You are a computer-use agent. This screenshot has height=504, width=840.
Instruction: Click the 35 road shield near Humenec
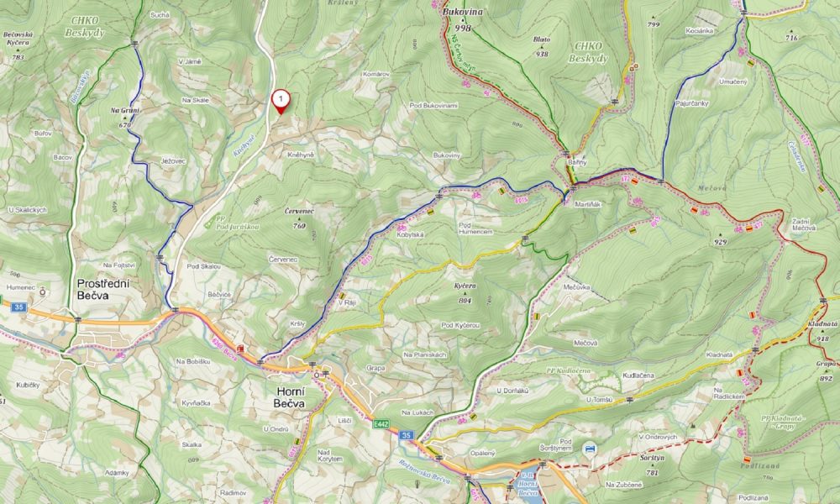(x=18, y=307)
